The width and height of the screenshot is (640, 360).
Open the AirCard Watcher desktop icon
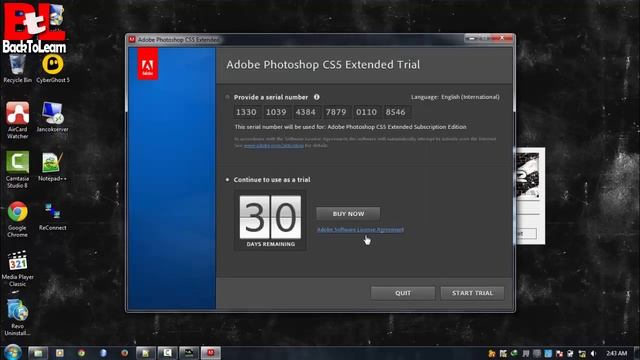click(18, 120)
